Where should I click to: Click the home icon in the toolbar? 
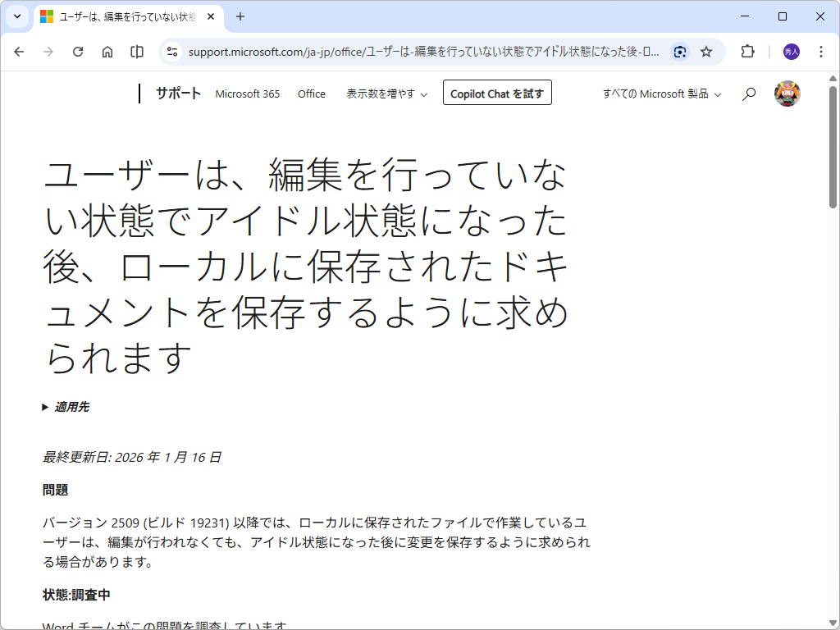click(x=107, y=52)
